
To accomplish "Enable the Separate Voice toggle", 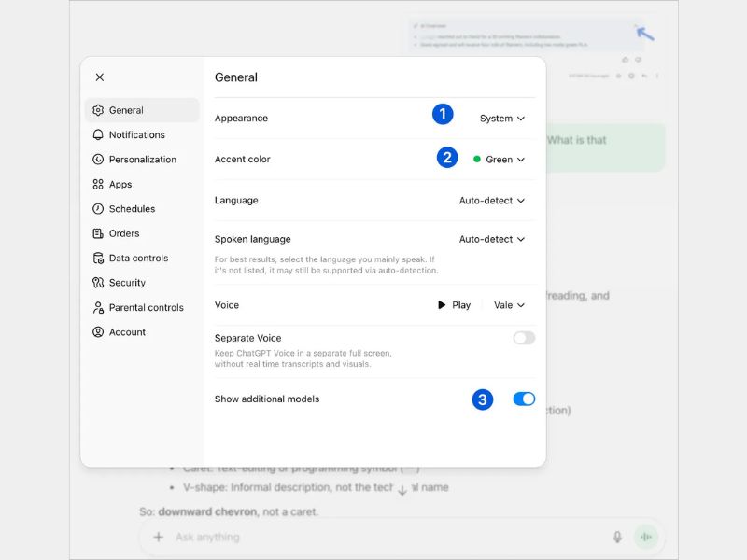I will (x=524, y=338).
